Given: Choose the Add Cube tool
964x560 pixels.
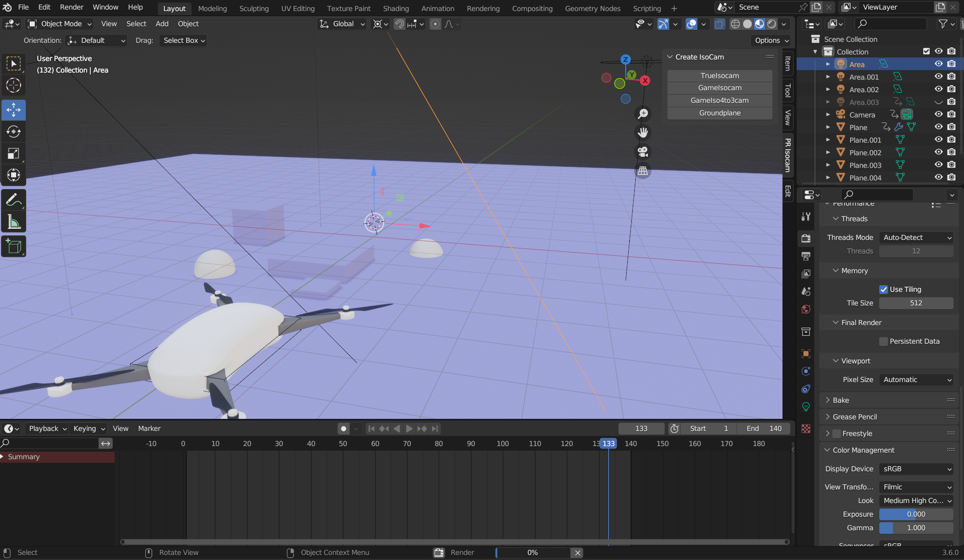Looking at the screenshot, I should (14, 246).
